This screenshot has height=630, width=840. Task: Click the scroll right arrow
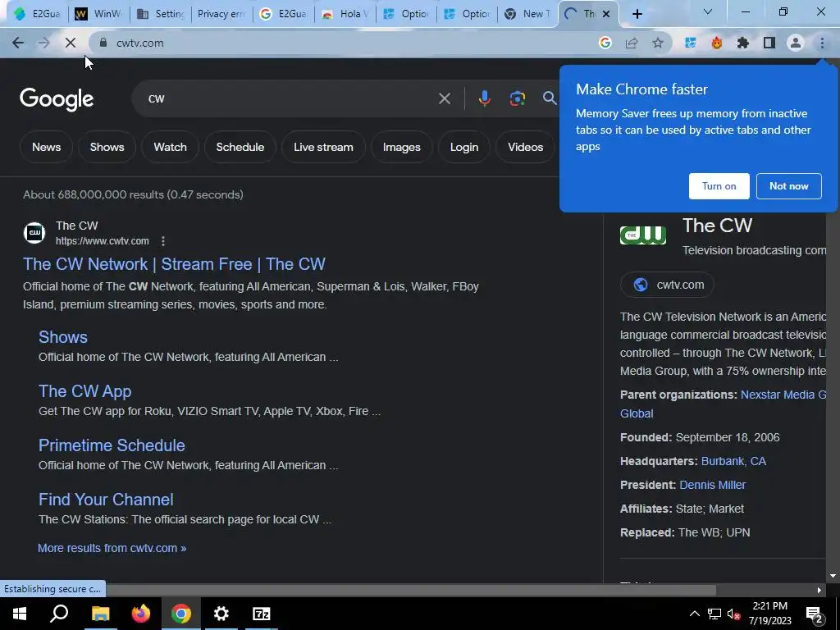(x=819, y=591)
